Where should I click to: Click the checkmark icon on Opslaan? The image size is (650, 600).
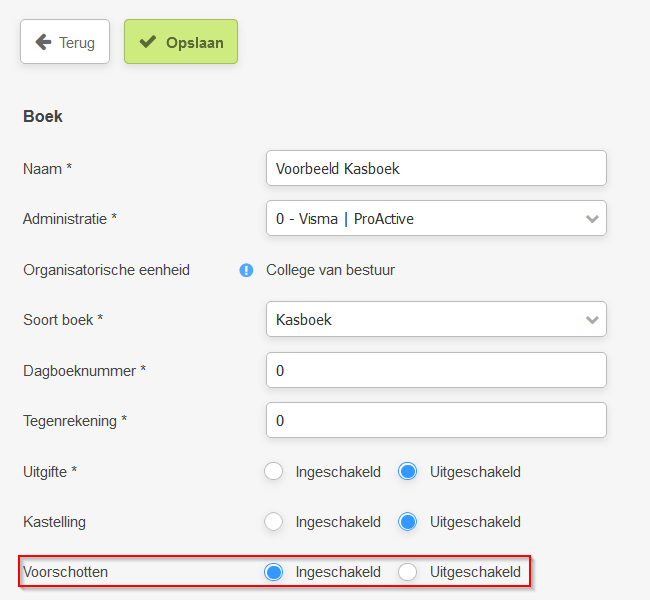tap(148, 41)
